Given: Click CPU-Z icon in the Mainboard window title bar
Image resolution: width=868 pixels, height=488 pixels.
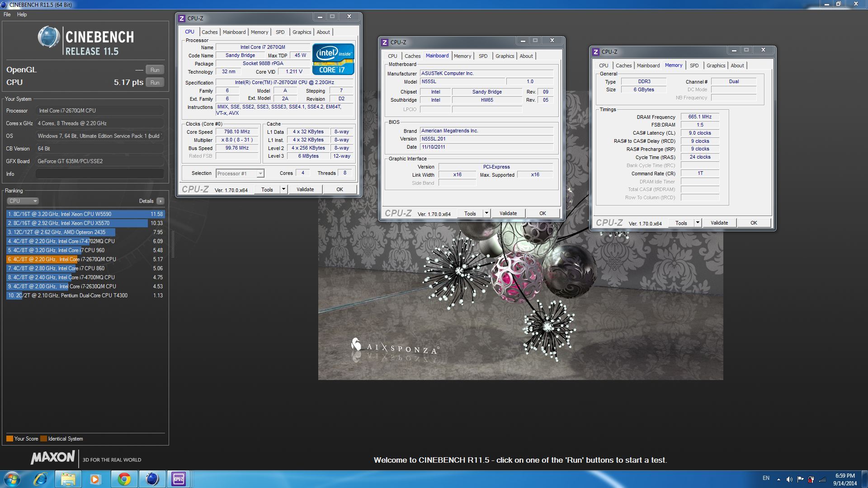Looking at the screenshot, I should (385, 42).
